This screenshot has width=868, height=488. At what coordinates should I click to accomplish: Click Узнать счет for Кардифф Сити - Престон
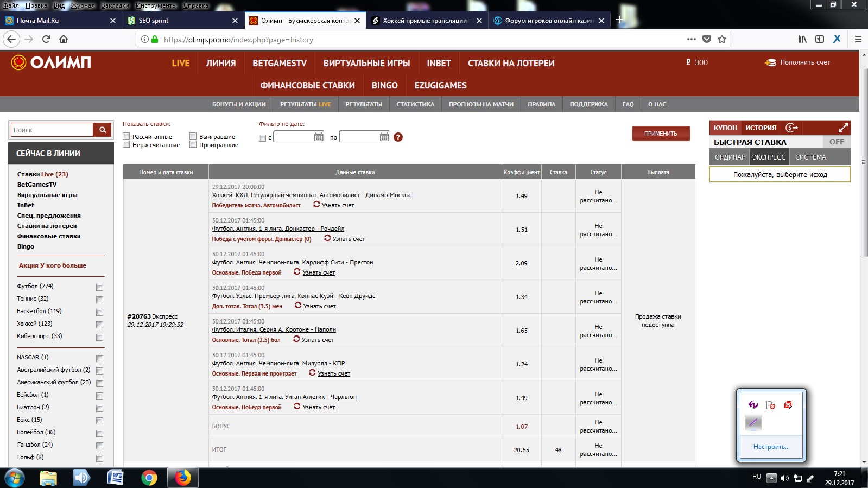point(319,272)
